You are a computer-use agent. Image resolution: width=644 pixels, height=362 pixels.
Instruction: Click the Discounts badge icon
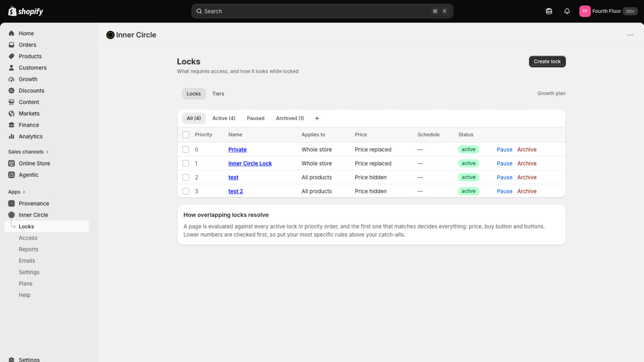pyautogui.click(x=12, y=90)
